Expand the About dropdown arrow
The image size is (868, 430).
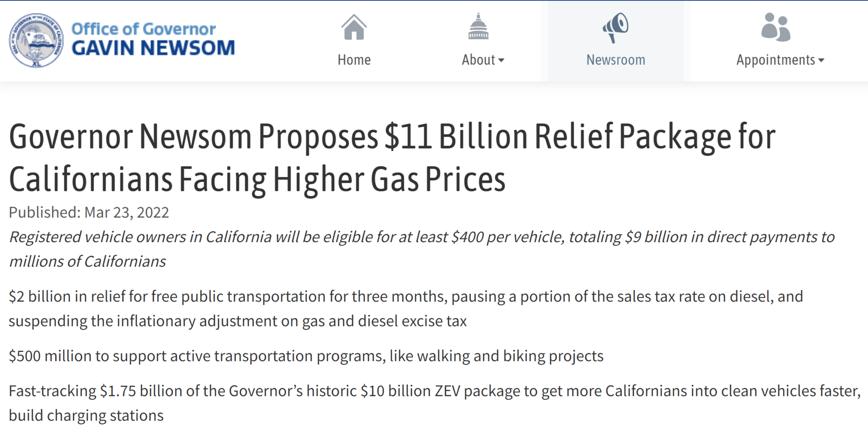501,61
